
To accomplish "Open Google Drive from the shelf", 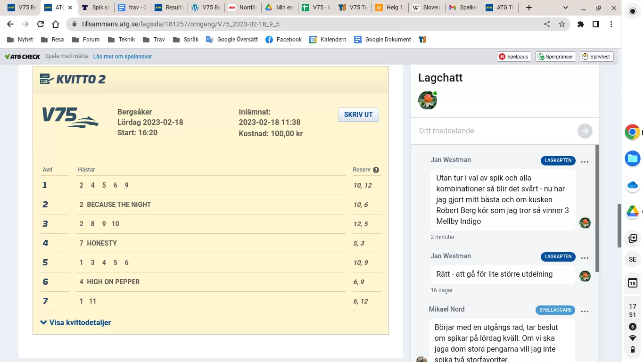I will click(x=632, y=212).
